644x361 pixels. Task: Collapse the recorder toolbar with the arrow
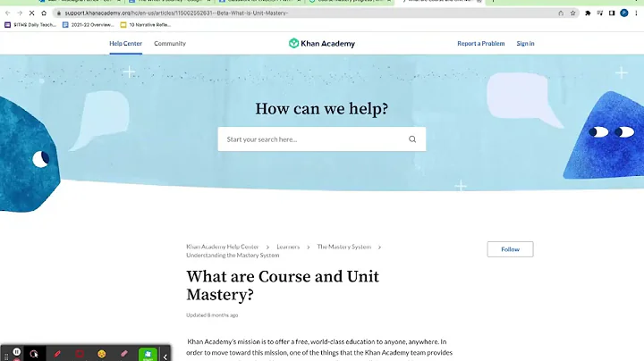[x=165, y=357]
